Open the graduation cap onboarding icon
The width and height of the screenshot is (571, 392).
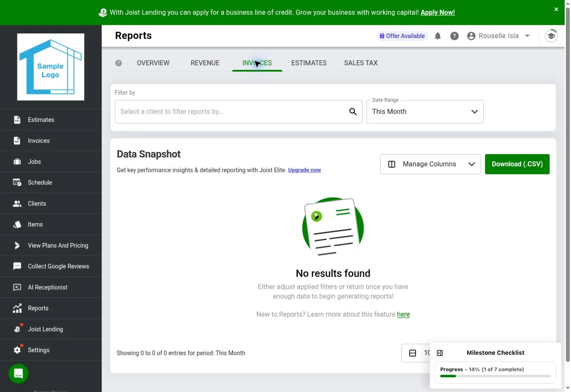(x=551, y=36)
